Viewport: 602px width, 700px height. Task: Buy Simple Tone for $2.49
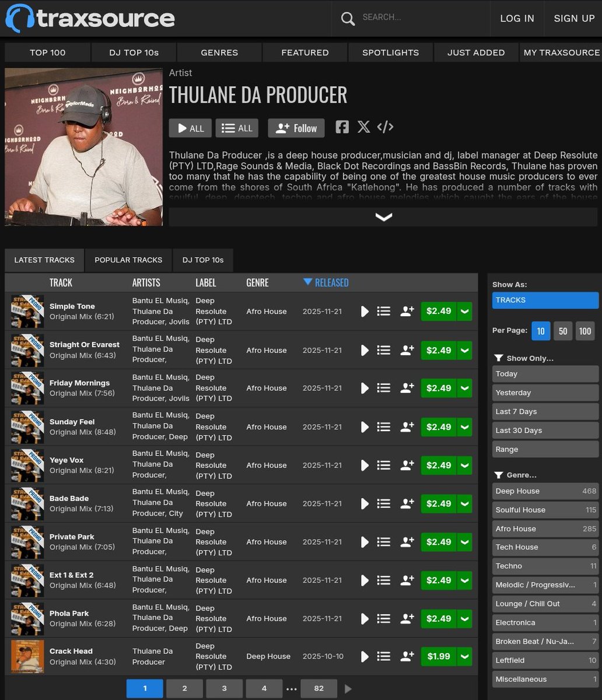439,311
